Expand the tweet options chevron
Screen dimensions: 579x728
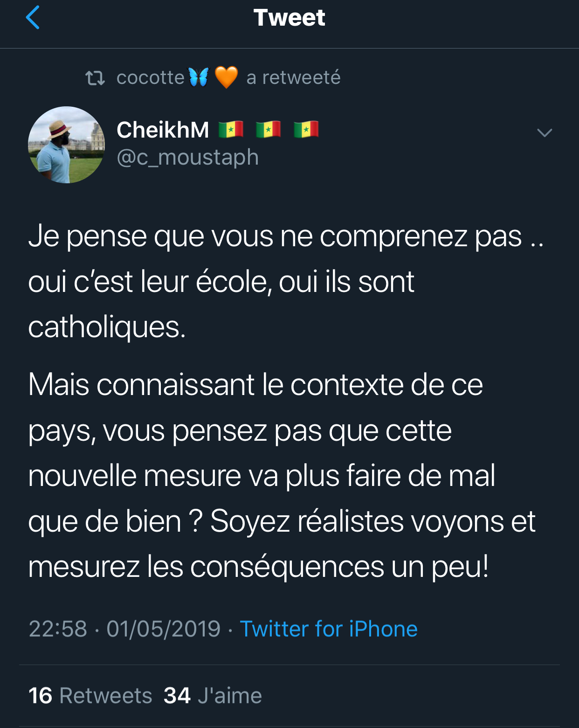pos(545,133)
